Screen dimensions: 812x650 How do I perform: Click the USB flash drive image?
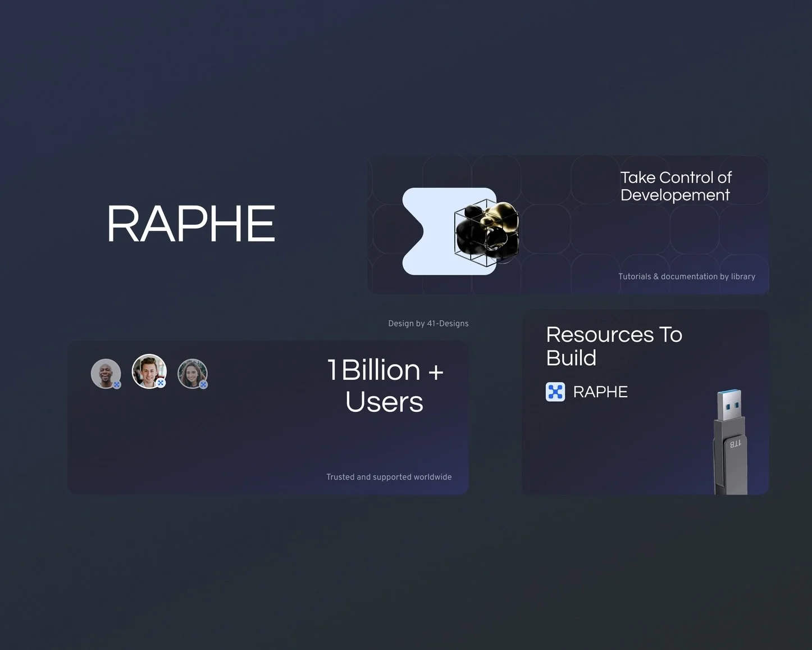point(731,442)
